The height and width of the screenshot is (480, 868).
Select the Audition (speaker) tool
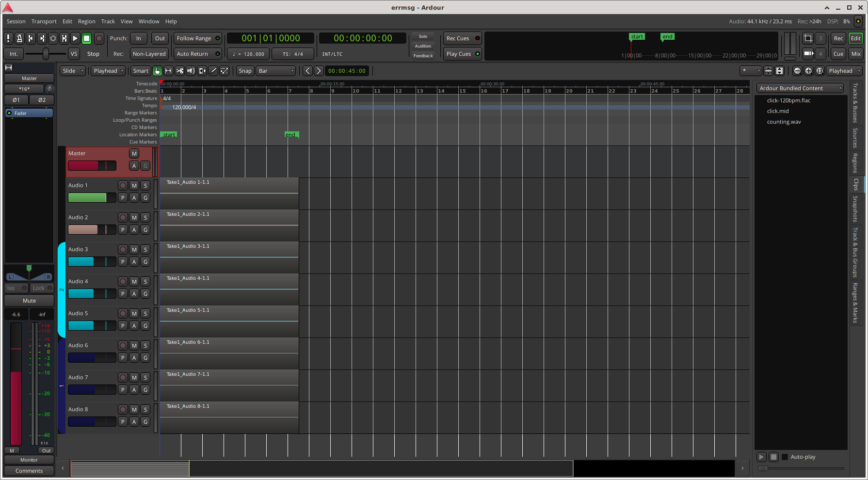tap(191, 71)
